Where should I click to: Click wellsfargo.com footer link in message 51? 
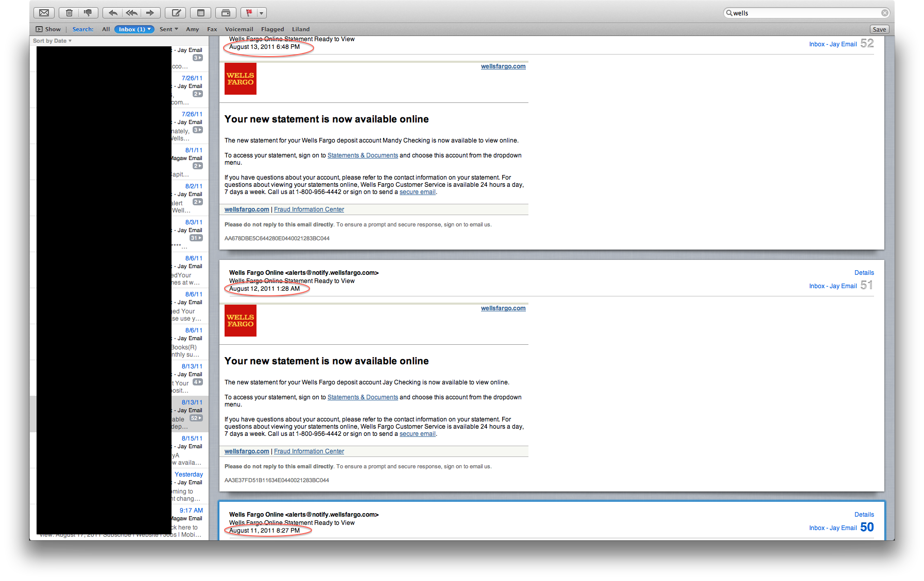[247, 451]
